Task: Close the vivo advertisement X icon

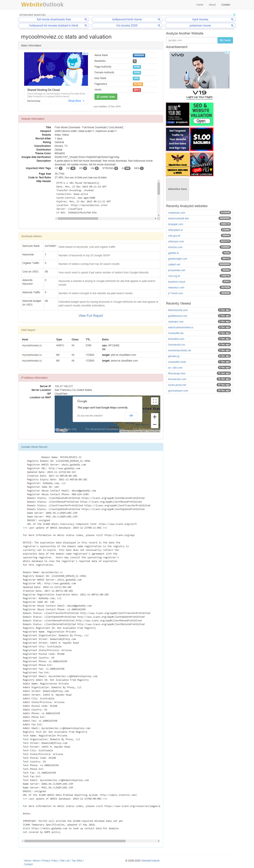Action: pyautogui.click(x=229, y=52)
